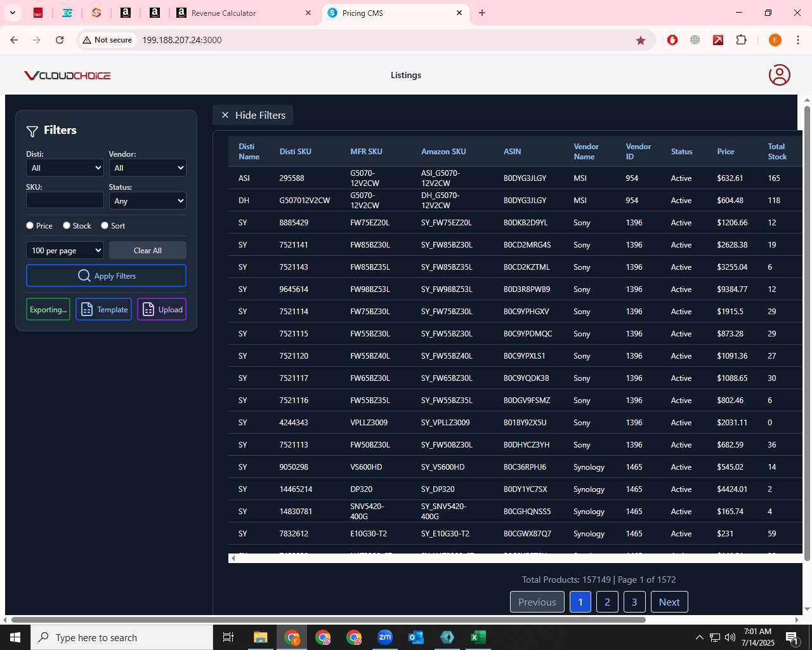Select the Sort radio button
This screenshot has height=650, width=812.
click(105, 225)
